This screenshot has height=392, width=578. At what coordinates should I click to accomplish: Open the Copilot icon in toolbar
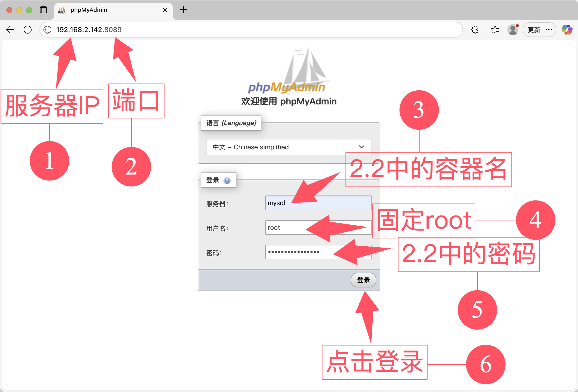tap(567, 30)
